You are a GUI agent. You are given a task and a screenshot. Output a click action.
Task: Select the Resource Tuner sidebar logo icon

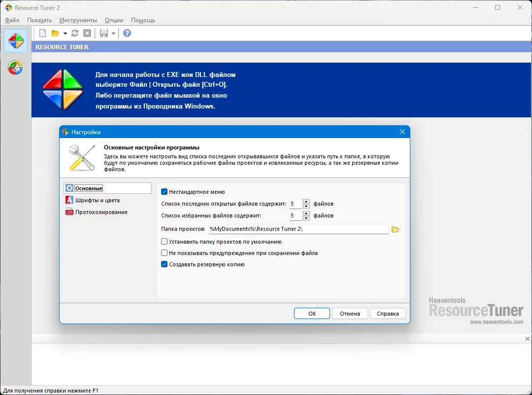click(16, 41)
